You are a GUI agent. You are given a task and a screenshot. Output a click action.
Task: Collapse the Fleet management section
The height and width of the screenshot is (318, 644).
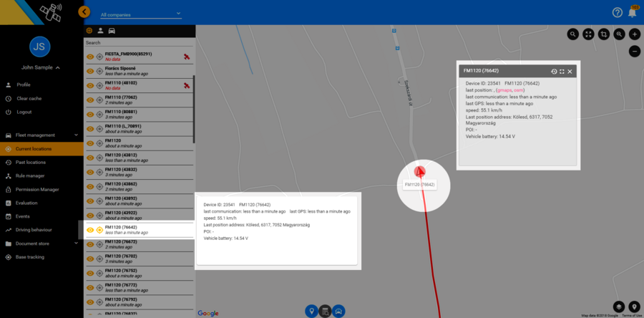[x=76, y=135]
